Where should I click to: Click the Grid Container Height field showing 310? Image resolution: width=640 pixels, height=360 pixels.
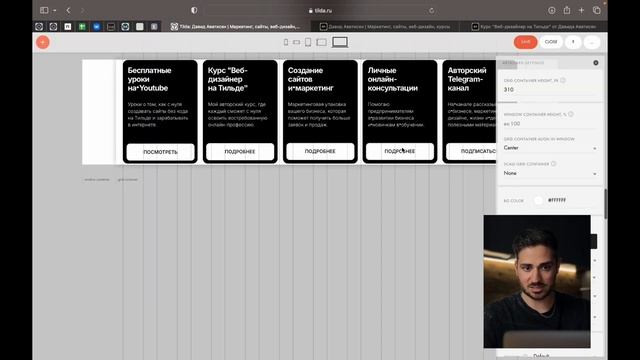[550, 89]
